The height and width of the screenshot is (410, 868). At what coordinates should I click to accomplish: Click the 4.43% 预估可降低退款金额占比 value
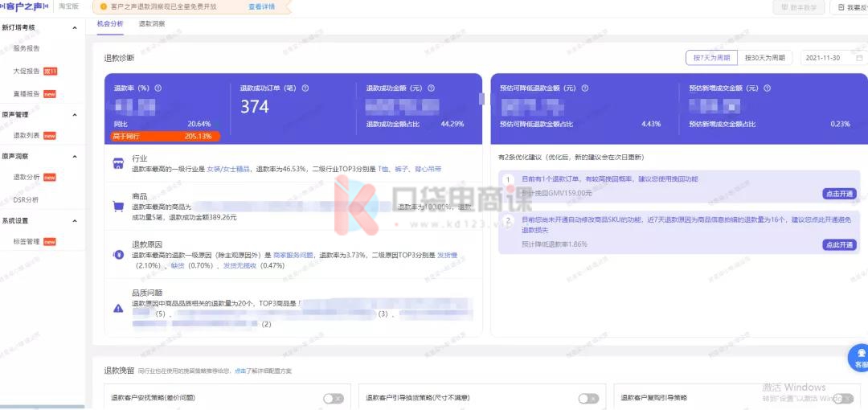[651, 124]
